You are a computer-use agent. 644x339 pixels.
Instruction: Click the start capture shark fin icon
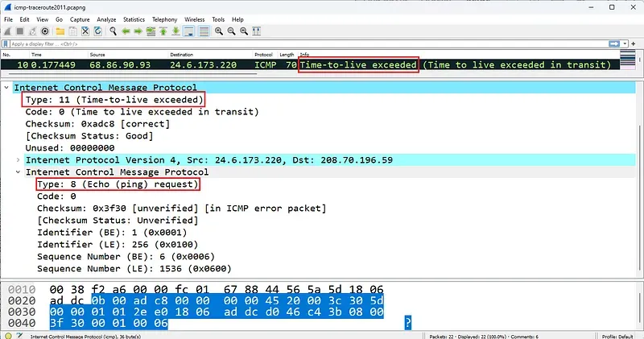point(7,31)
